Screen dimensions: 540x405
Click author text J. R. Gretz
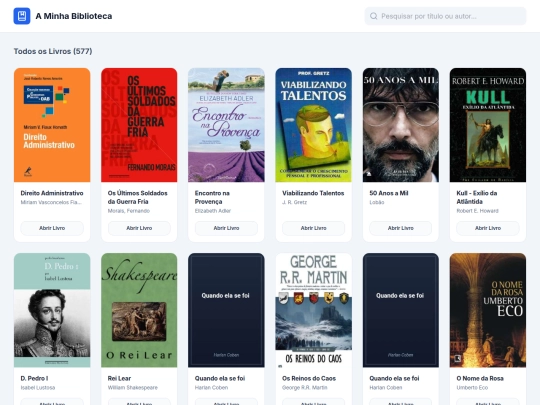pos(294,202)
